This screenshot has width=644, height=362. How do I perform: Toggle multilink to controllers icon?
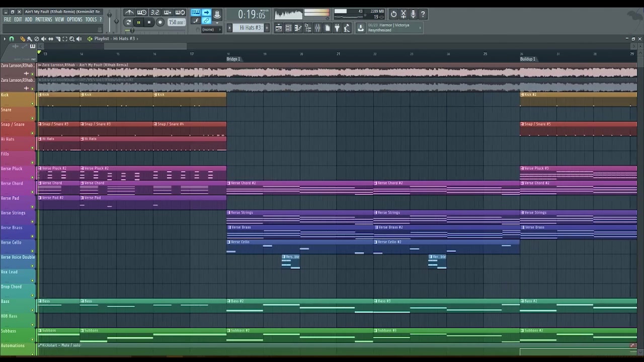pyautogui.click(x=206, y=21)
